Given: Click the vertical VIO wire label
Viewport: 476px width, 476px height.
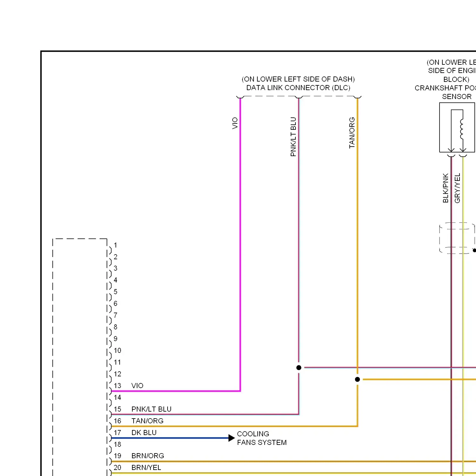Looking at the screenshot, I should click(235, 123).
